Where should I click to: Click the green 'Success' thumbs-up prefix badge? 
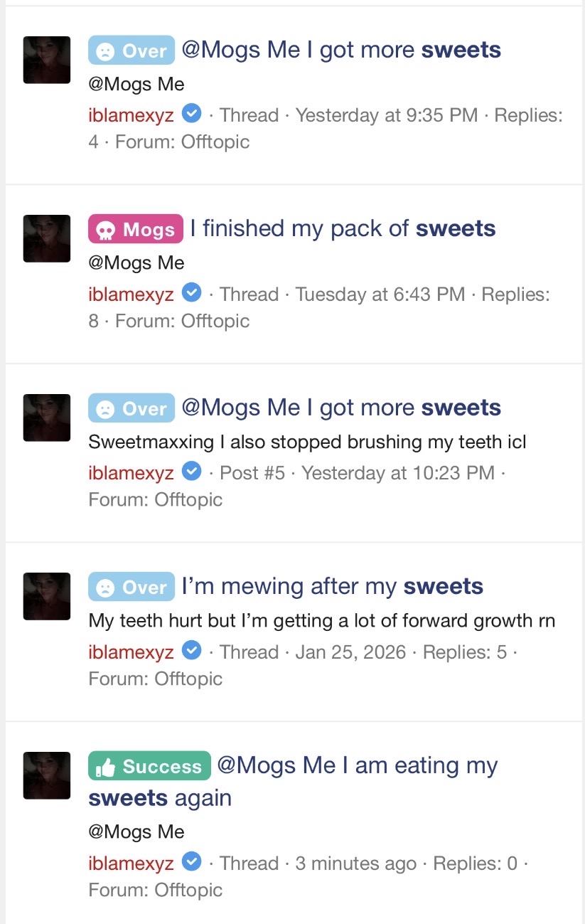(149, 766)
